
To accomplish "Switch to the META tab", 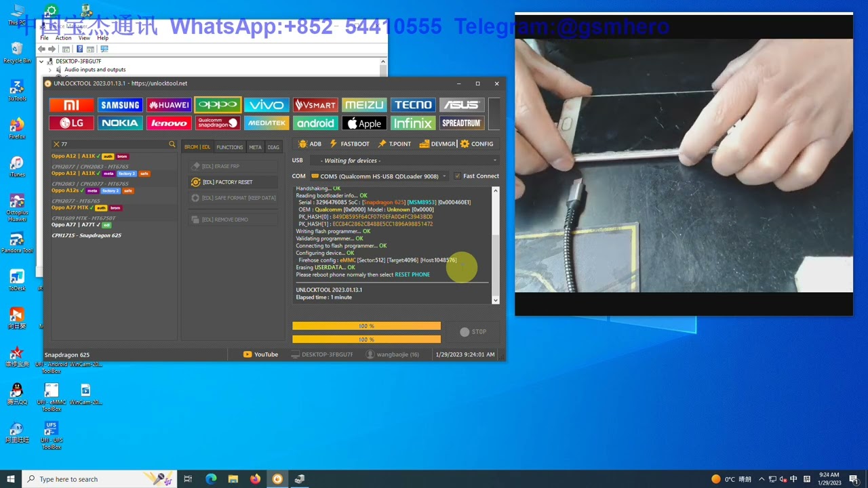I will click(x=255, y=147).
